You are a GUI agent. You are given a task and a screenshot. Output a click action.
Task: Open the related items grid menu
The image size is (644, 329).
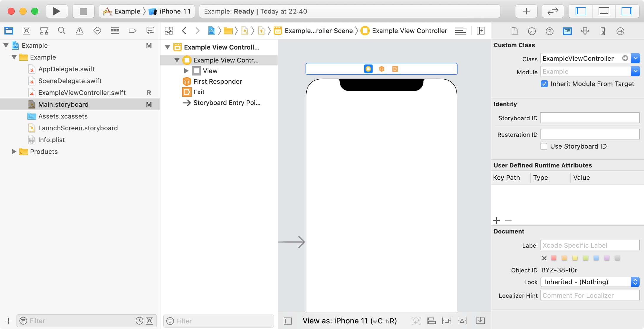pyautogui.click(x=169, y=31)
